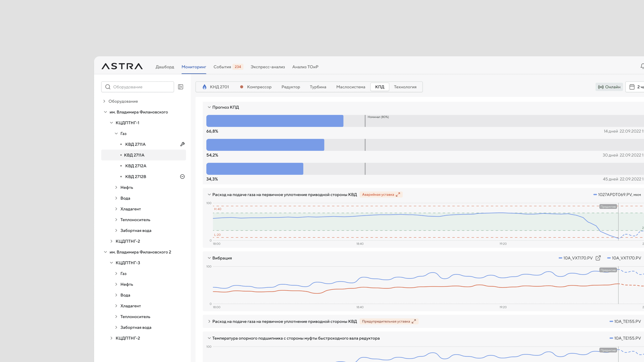Click the minus circle icon beside КВД 2712В
This screenshot has height=362, width=644.
click(182, 177)
